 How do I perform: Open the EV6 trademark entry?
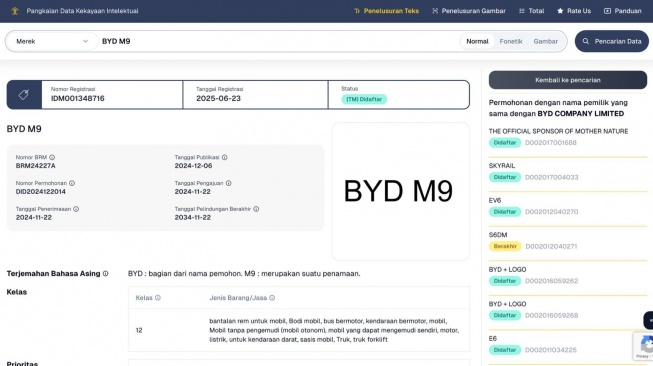(x=495, y=200)
